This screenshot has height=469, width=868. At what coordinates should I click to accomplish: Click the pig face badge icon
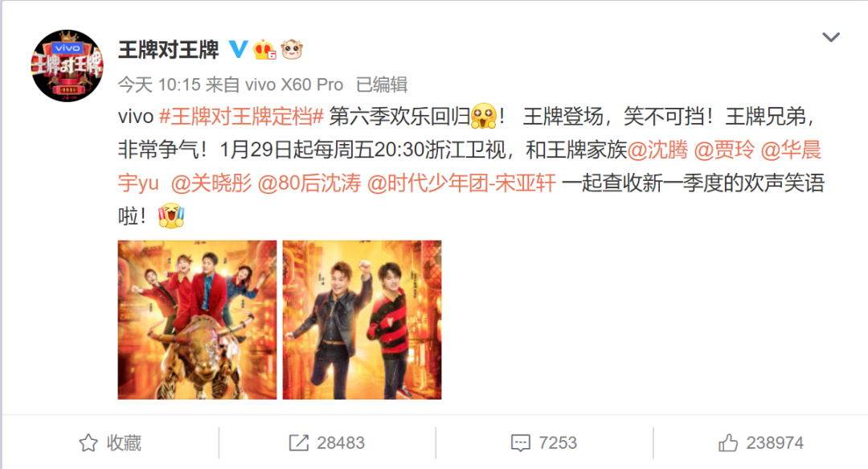292,50
